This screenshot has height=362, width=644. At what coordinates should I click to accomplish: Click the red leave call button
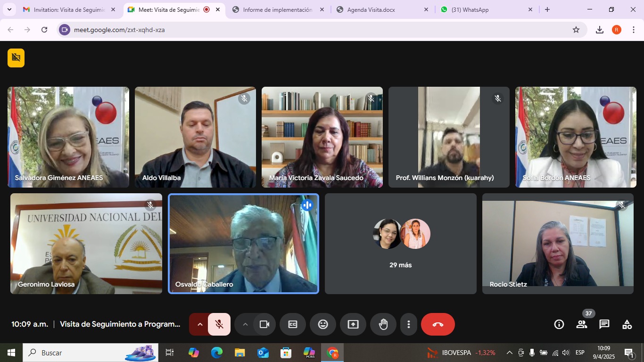click(438, 324)
